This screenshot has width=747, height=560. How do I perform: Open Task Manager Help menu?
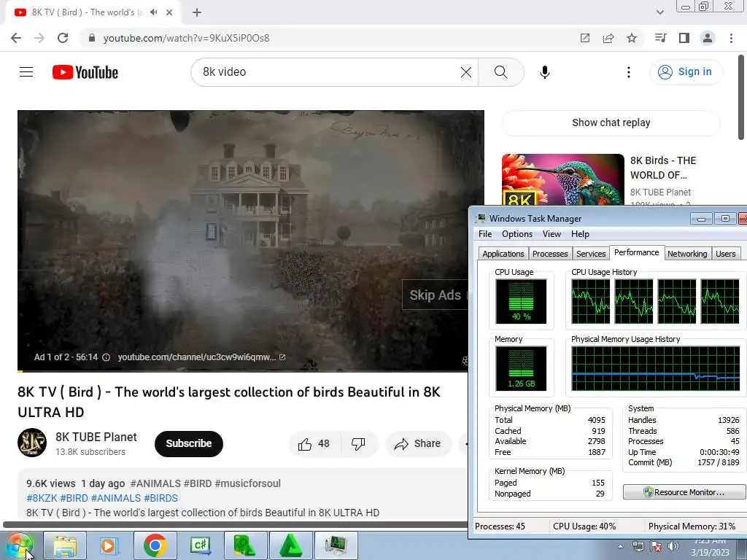point(580,234)
